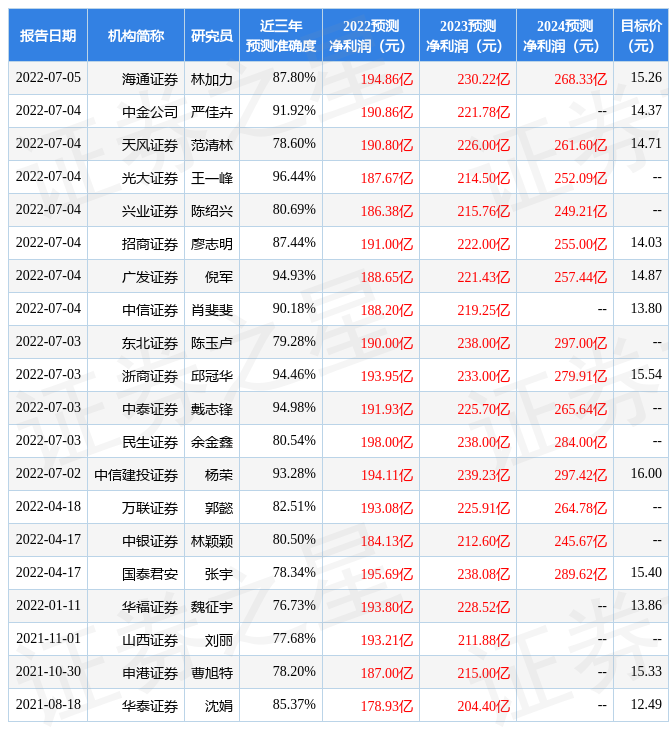Click target price 12.49
Screen dimensions: 669x730
point(646,704)
